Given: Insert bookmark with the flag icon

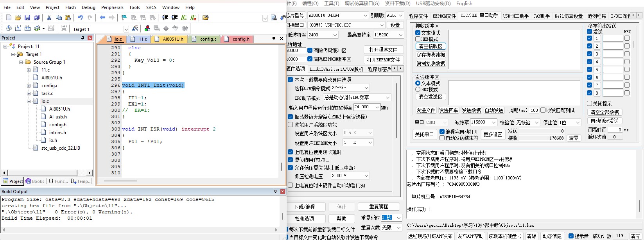Looking at the screenshot, I should click(124, 18).
